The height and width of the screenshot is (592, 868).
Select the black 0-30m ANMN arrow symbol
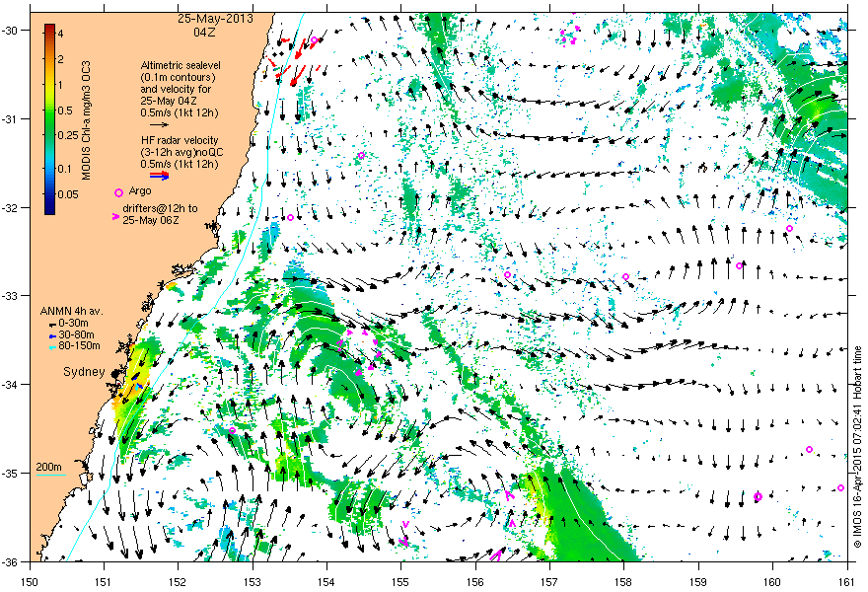52,324
